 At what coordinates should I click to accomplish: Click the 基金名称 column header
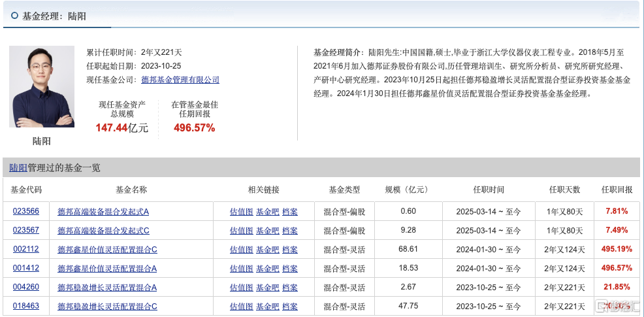point(131,190)
